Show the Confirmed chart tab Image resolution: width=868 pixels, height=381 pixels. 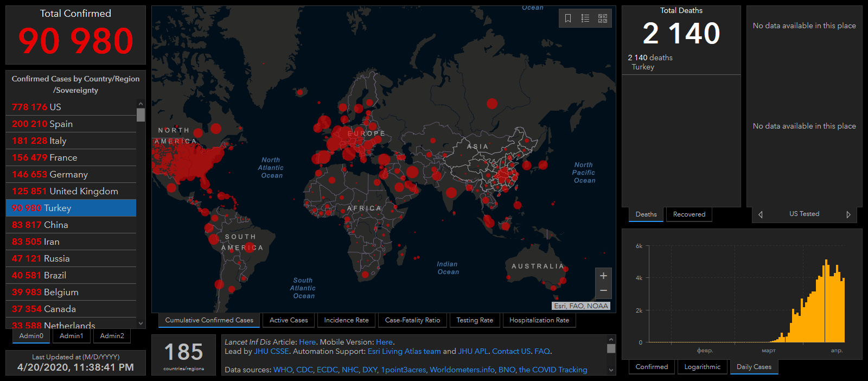[652, 367]
